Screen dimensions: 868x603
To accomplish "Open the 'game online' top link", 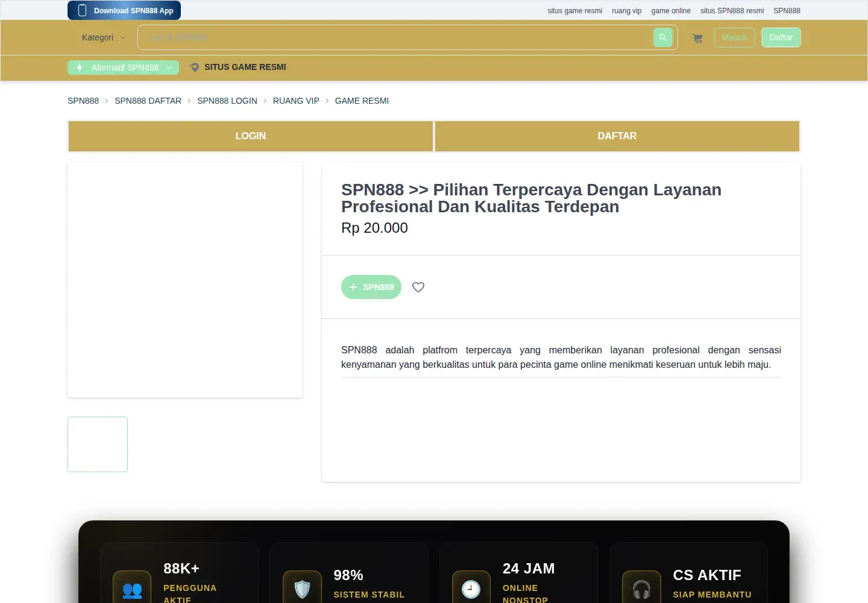I will click(671, 11).
